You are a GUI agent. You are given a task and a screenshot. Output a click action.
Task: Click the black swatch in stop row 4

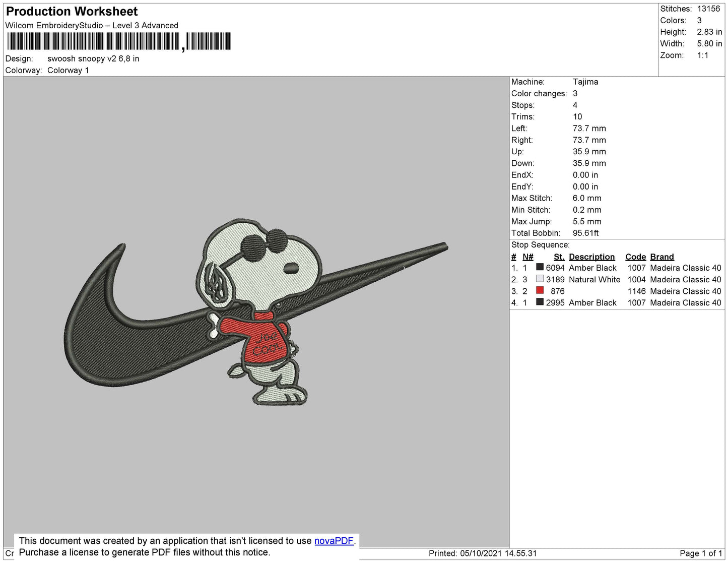pos(540,302)
